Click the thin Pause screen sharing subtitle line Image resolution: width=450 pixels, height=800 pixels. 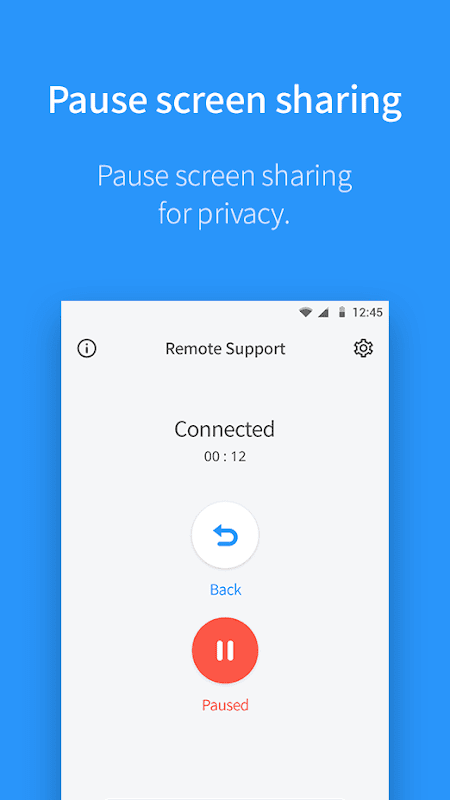pyautogui.click(x=224, y=176)
